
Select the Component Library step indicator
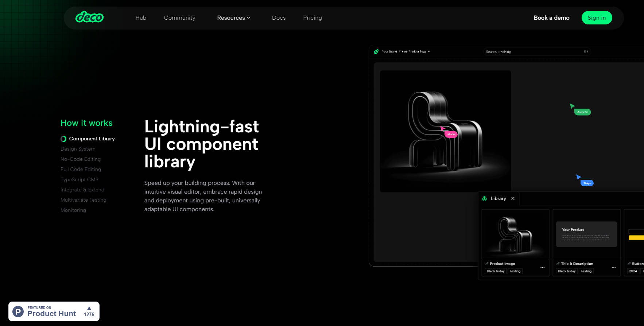(x=63, y=139)
